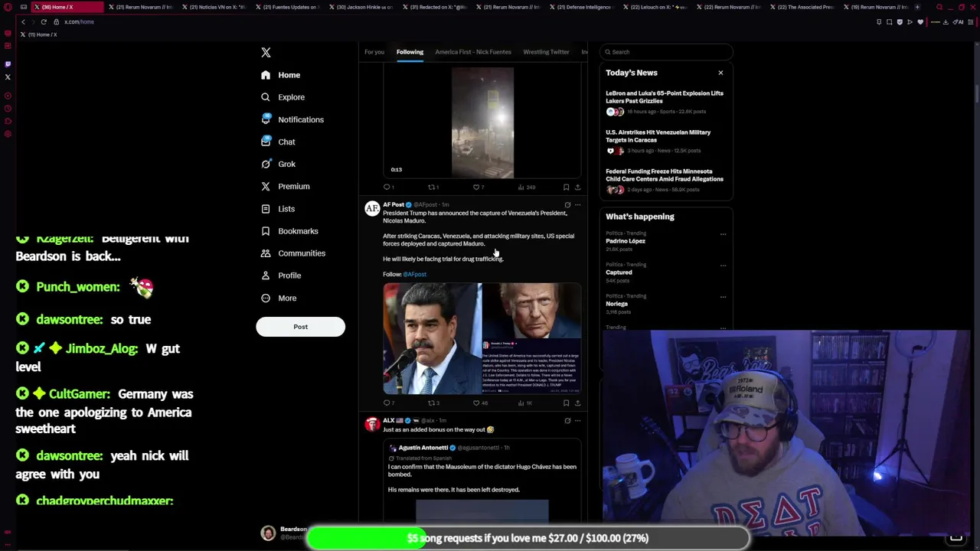Open Twitch in the browser sidebar
This screenshot has height=551, width=980.
[x=8, y=64]
